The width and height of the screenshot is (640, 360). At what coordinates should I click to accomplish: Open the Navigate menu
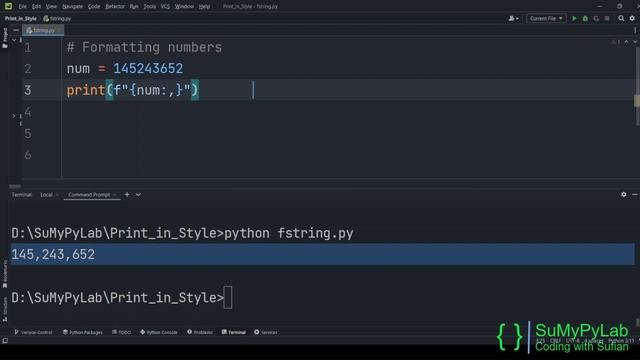pyautogui.click(x=72, y=7)
